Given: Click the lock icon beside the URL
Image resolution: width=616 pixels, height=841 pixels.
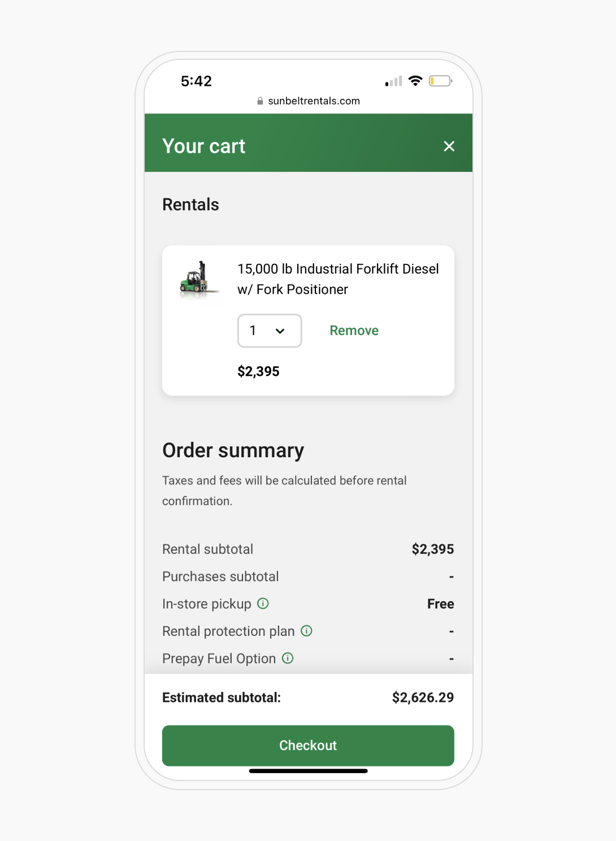Looking at the screenshot, I should point(260,101).
